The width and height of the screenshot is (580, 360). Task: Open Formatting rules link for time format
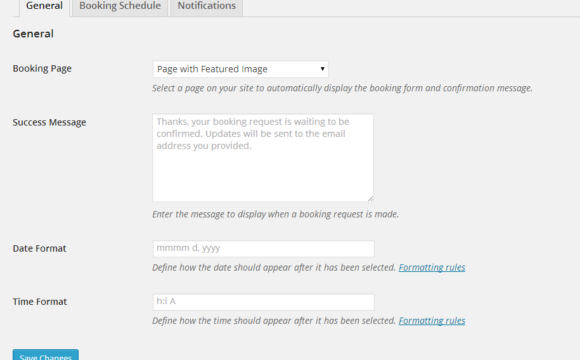pos(432,320)
